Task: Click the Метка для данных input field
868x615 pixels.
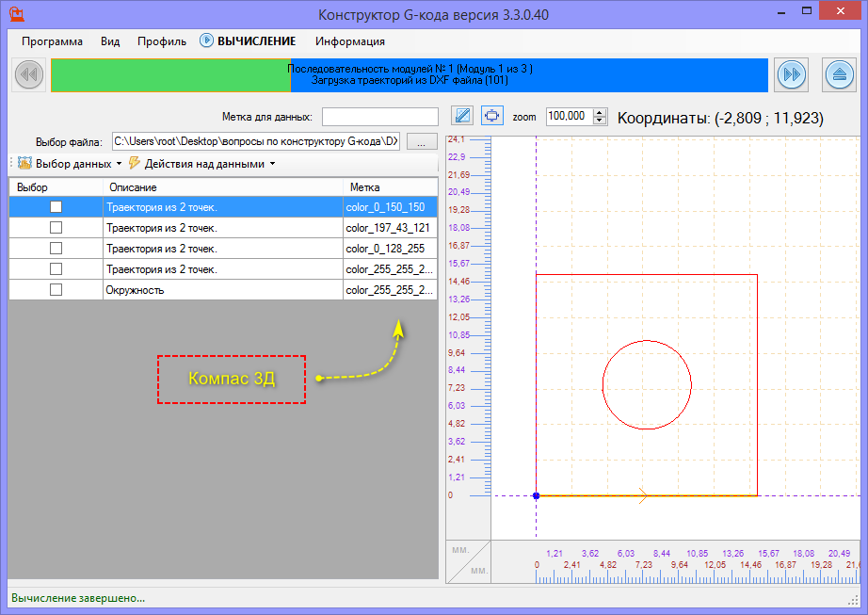Action: pyautogui.click(x=379, y=117)
